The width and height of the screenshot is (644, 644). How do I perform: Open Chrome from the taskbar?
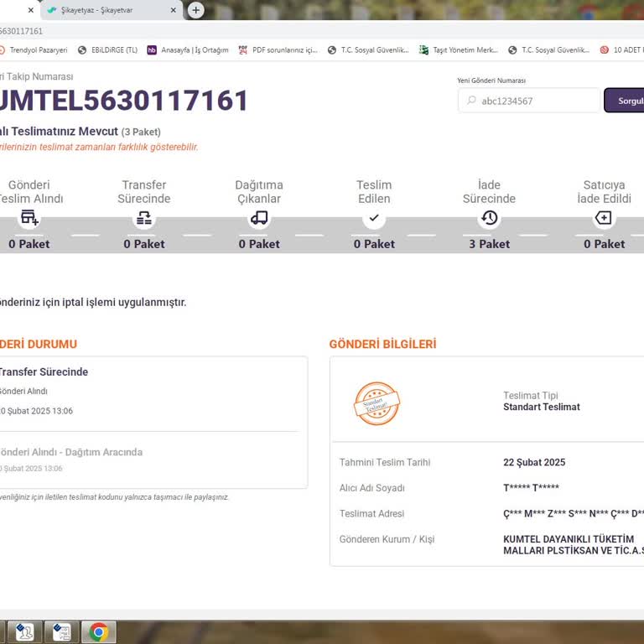point(99,632)
